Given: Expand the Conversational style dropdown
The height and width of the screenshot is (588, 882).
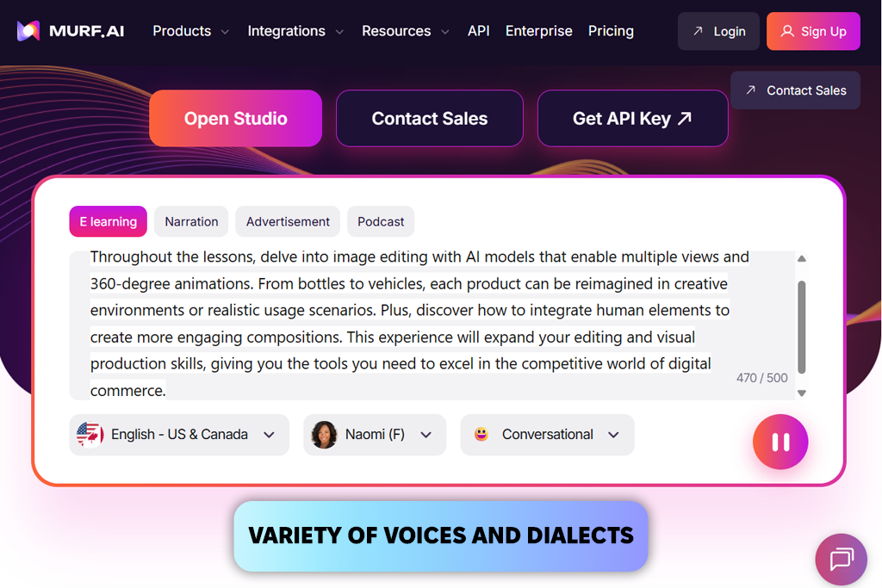Looking at the screenshot, I should [x=613, y=435].
